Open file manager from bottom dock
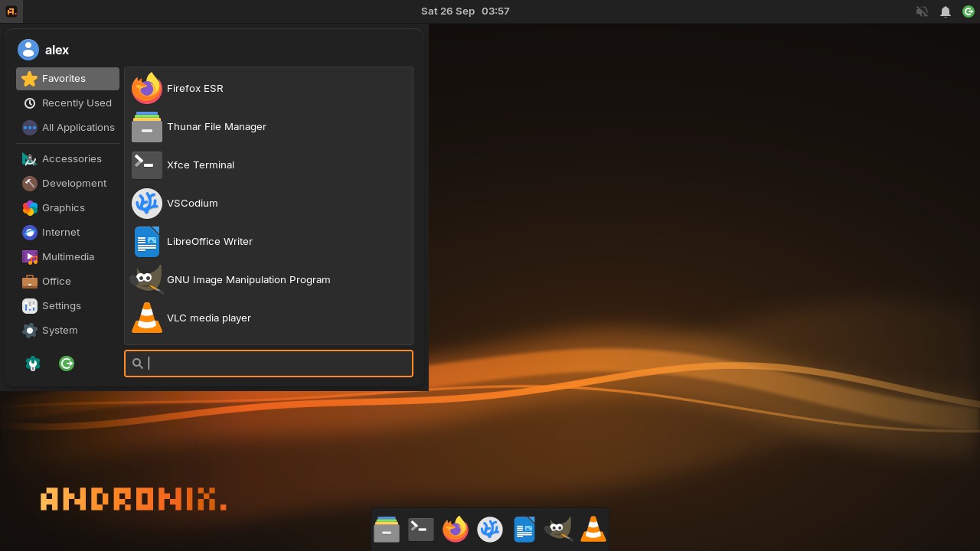This screenshot has height=551, width=980. [387, 529]
